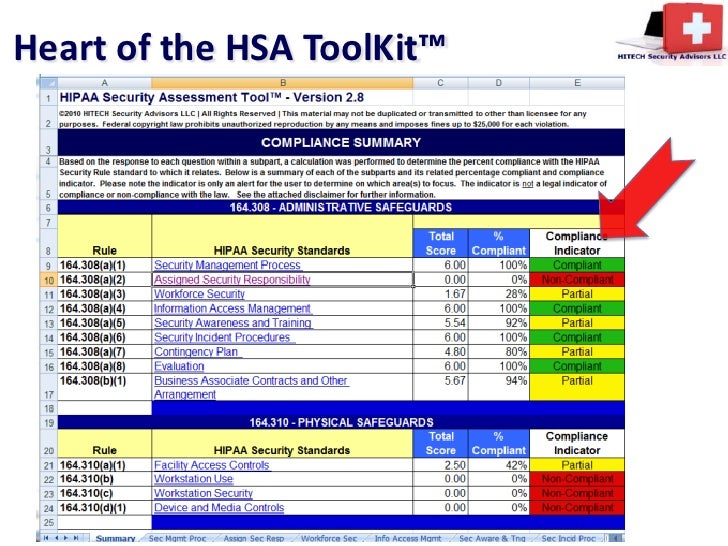
Task: Select the 164.310 Physical Safeguards banner
Action: pos(341,422)
